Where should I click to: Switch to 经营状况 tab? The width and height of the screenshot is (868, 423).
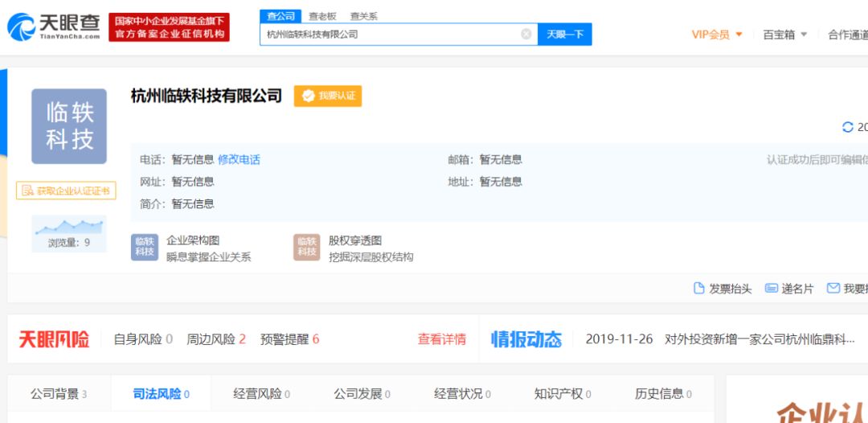point(462,394)
